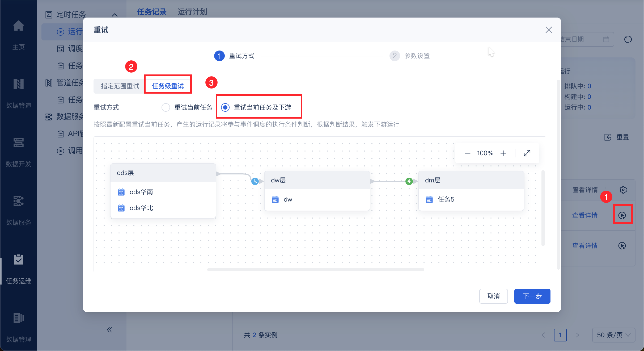Click the retry play icon in last row
Image resolution: width=644 pixels, height=351 pixels.
coord(622,246)
